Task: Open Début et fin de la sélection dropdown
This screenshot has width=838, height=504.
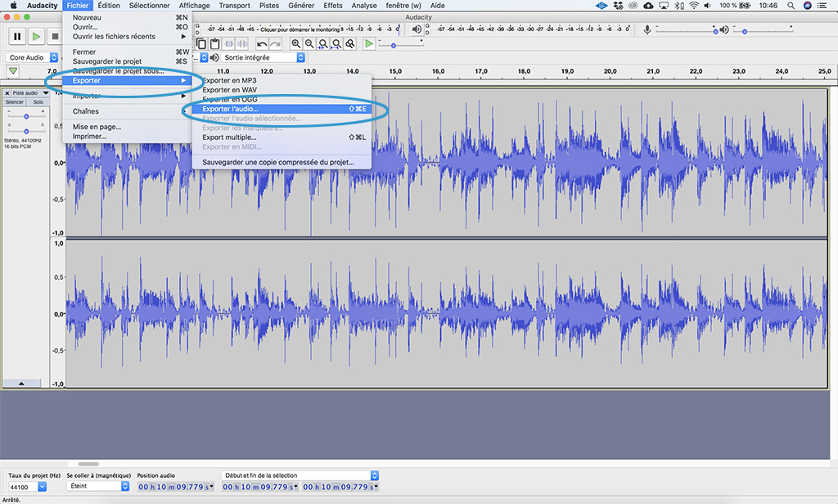Action: [x=300, y=475]
